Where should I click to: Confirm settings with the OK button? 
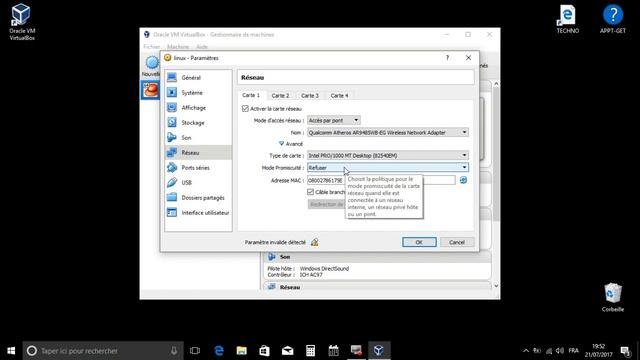coord(419,242)
